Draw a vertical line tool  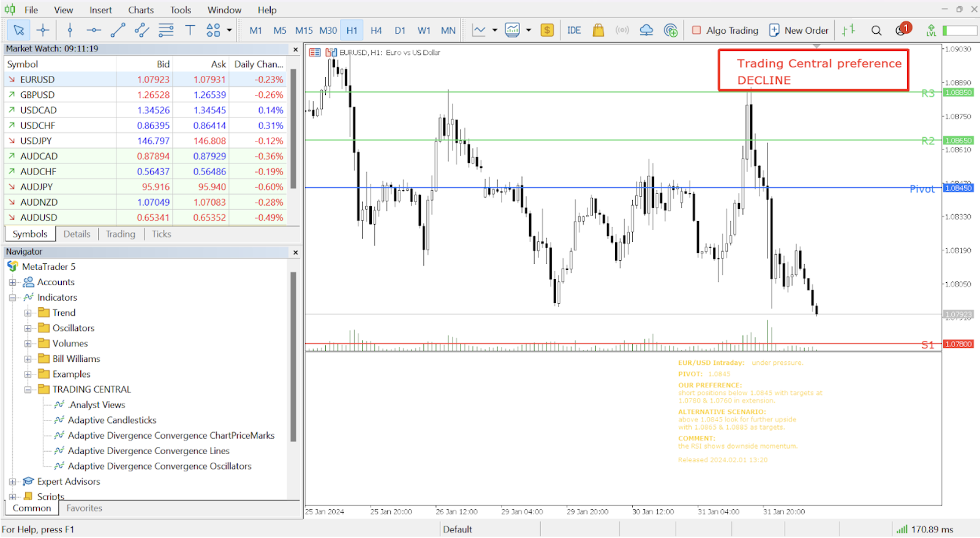70,30
